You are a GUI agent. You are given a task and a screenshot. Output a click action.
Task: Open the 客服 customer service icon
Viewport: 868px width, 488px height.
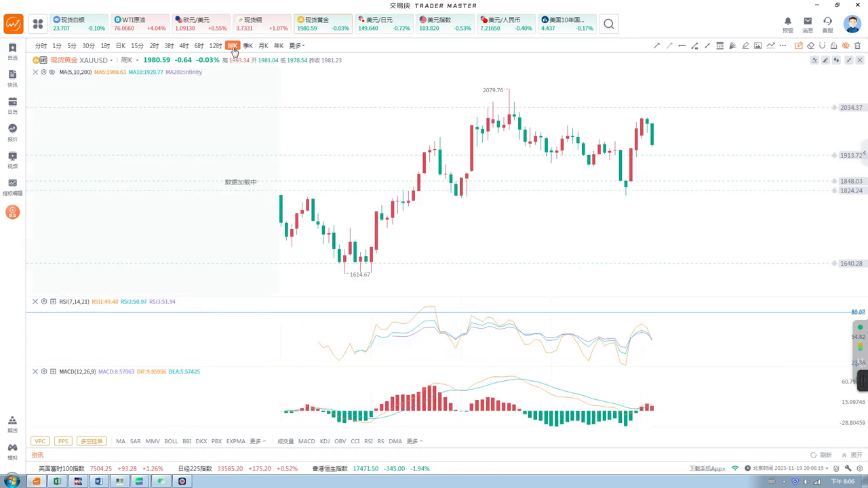tap(827, 24)
